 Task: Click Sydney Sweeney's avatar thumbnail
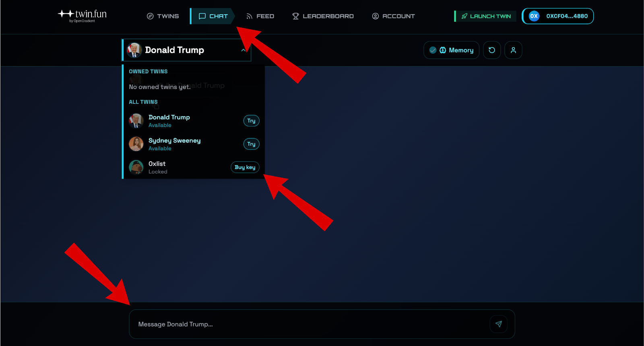136,144
